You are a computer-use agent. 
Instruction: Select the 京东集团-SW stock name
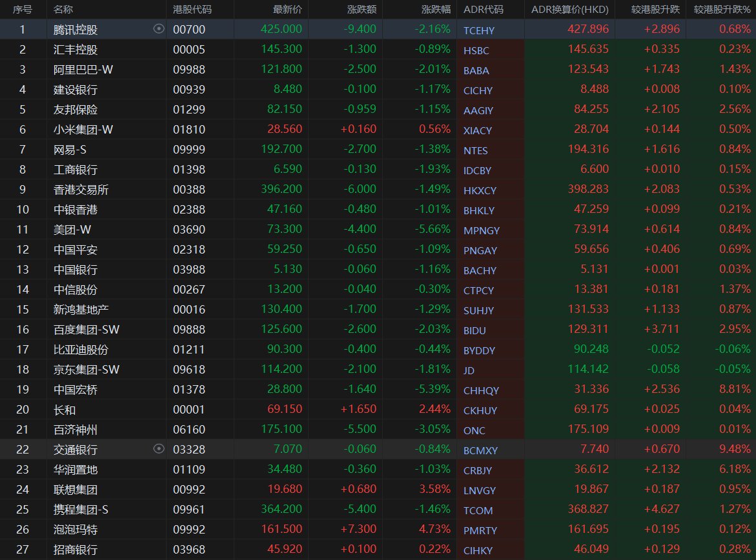click(x=87, y=370)
